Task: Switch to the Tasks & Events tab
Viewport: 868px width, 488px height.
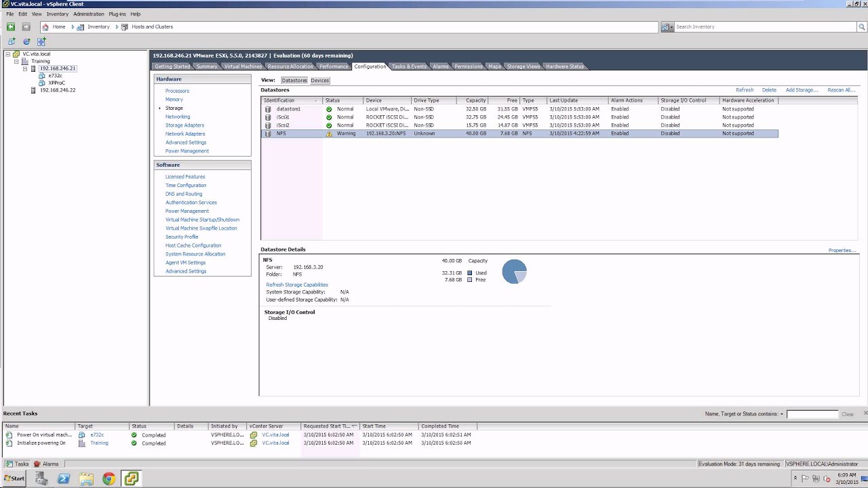Action: click(409, 66)
